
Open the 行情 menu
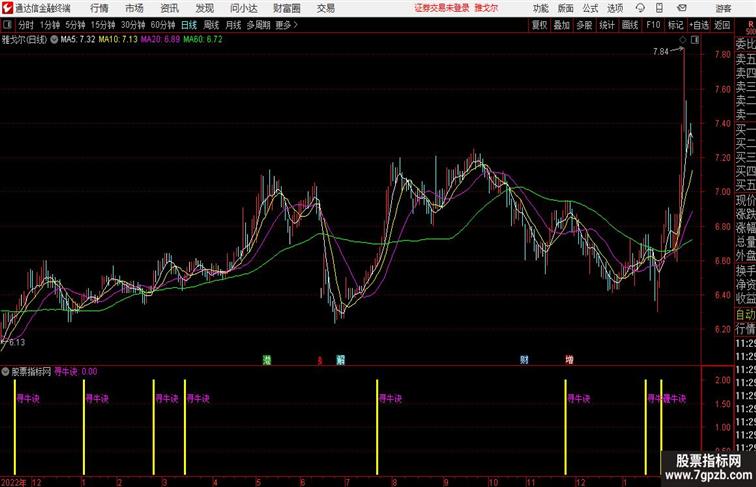pos(99,8)
